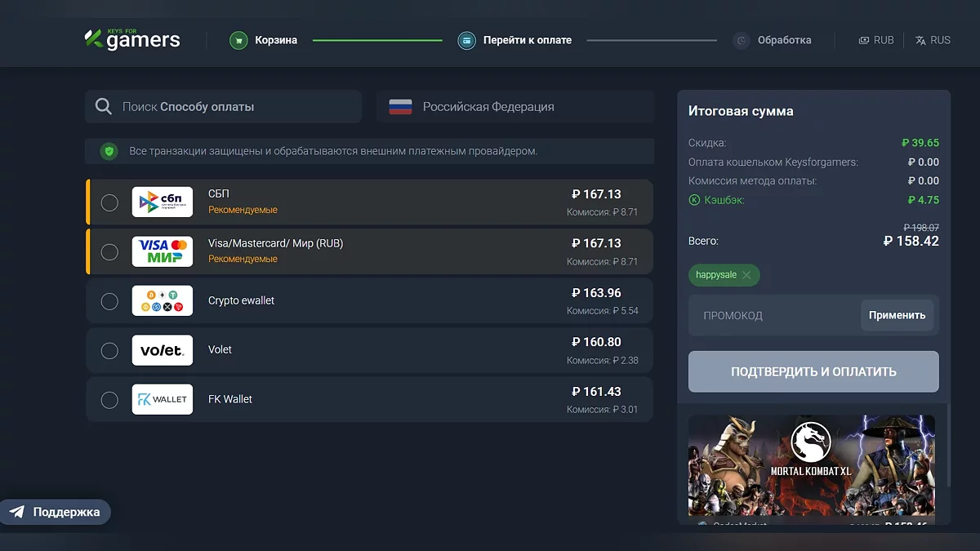Remove the happysale promo code tag
Screen dimensions: 980x551
pyautogui.click(x=746, y=275)
